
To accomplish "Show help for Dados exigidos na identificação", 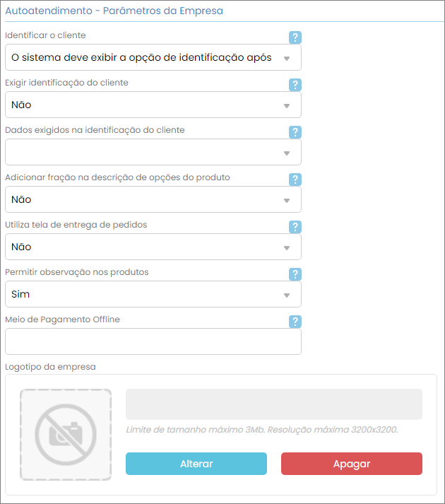I will (295, 132).
